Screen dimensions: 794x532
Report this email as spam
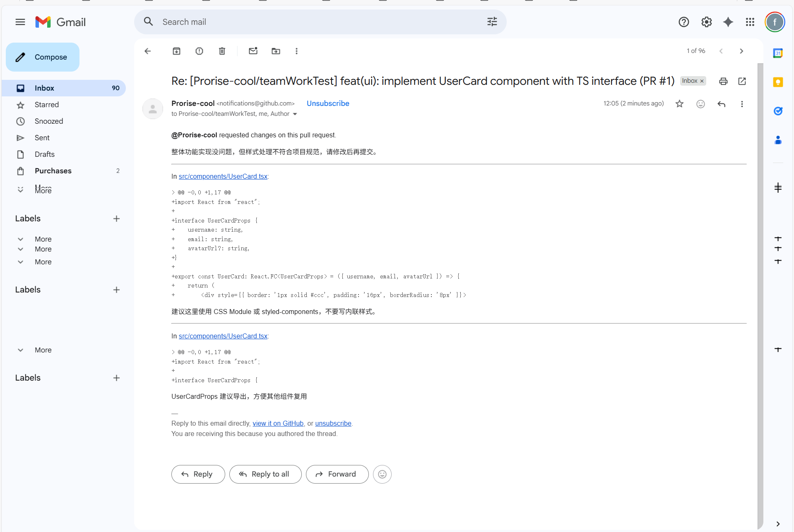[199, 51]
